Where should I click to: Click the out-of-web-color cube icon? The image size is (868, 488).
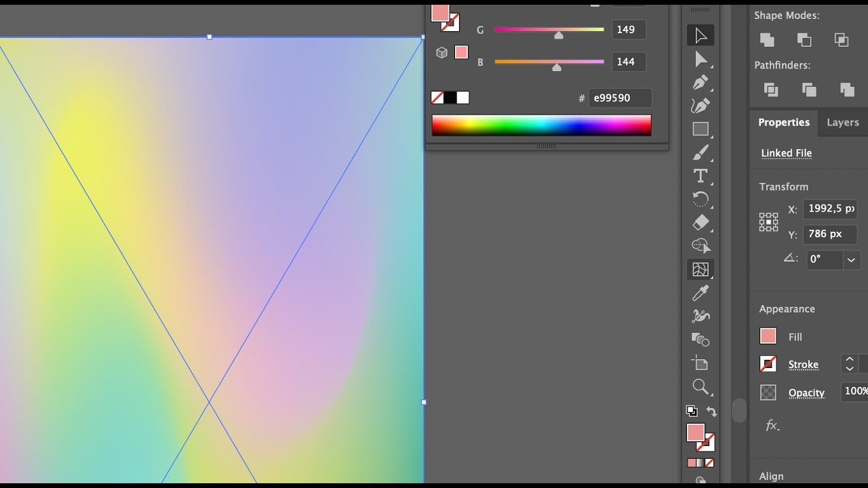[x=441, y=52]
